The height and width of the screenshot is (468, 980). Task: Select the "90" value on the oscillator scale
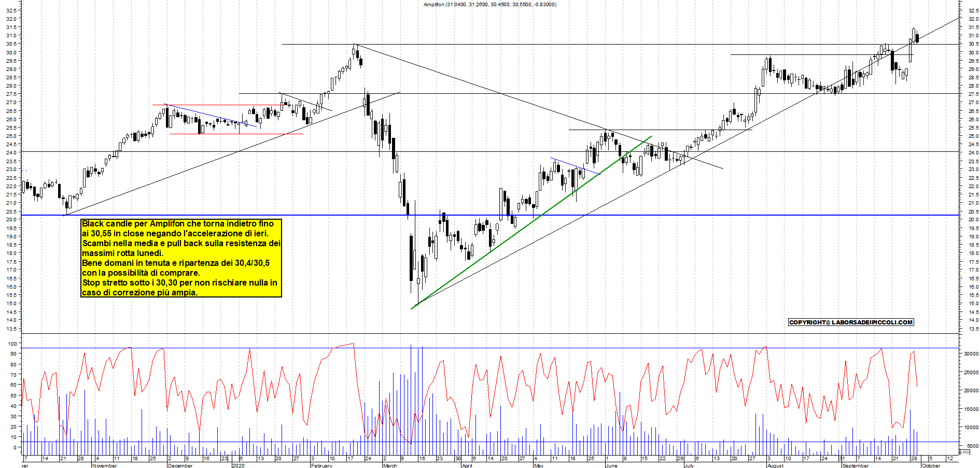[x=13, y=354]
